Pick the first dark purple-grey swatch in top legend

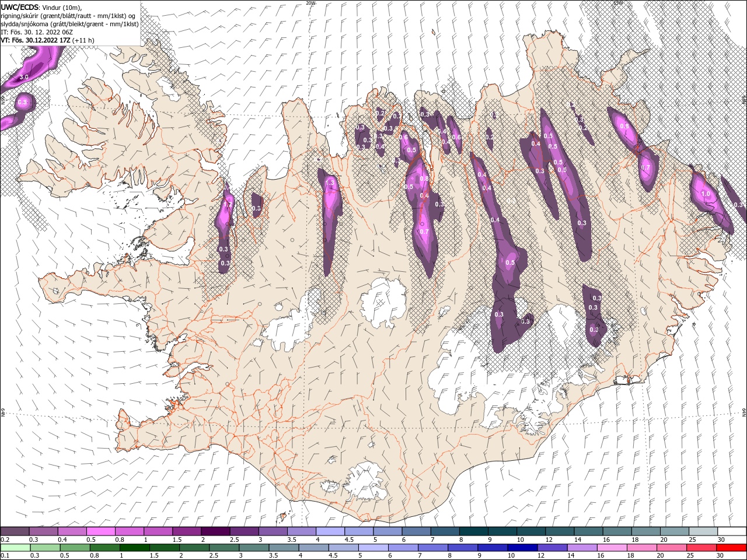point(15,531)
